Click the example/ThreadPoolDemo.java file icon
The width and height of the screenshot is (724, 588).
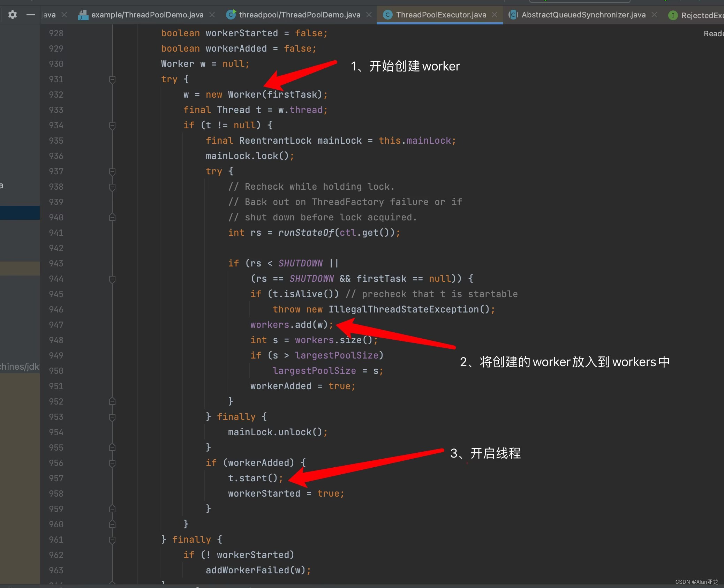pyautogui.click(x=83, y=15)
